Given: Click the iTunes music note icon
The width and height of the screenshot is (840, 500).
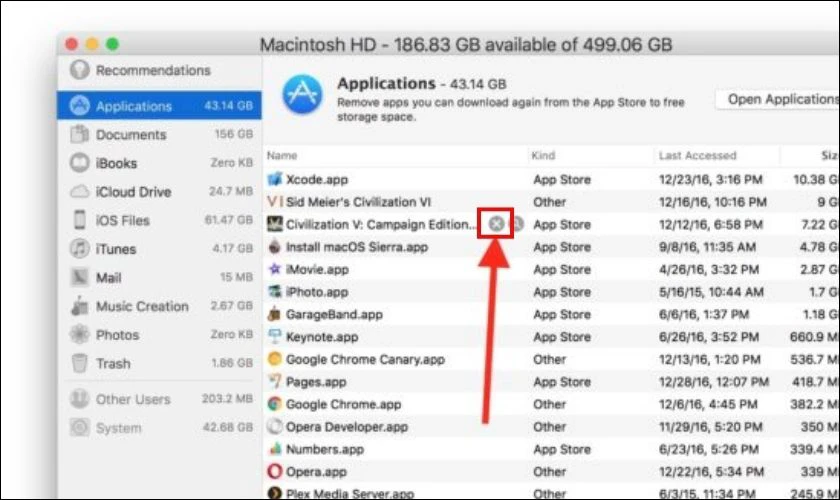Looking at the screenshot, I should (79, 249).
